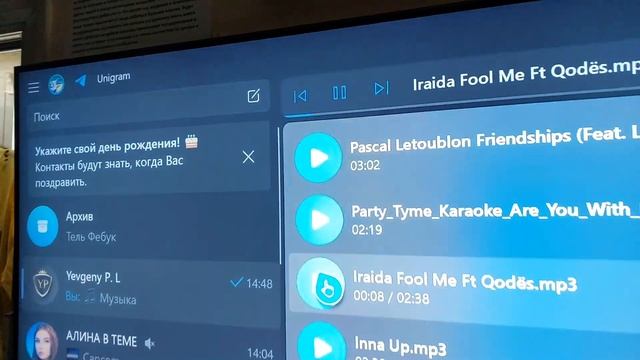Click the Iraida Fool Me playing track icon
This screenshot has height=360, width=640.
(x=321, y=283)
